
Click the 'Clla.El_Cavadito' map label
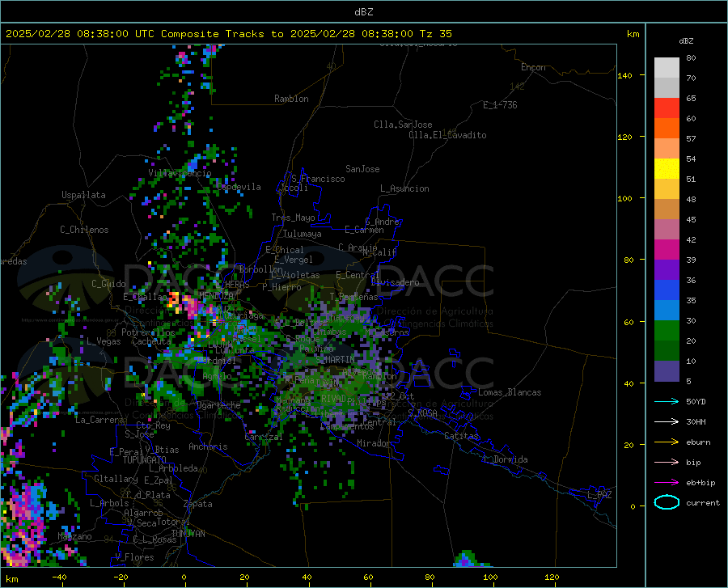[447, 135]
